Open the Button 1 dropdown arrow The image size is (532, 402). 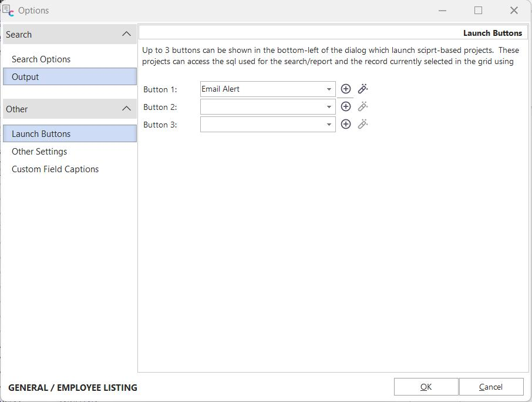(329, 89)
